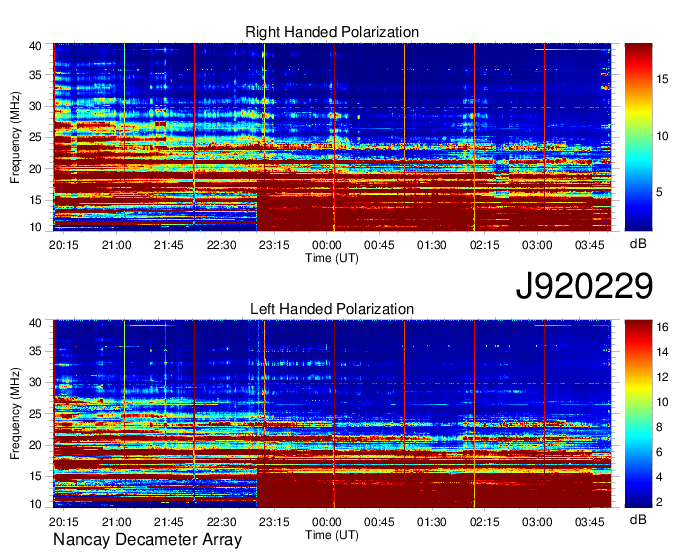
Task: Click "Time (UT)" label under Left Handed plot
Action: pyautogui.click(x=332, y=535)
